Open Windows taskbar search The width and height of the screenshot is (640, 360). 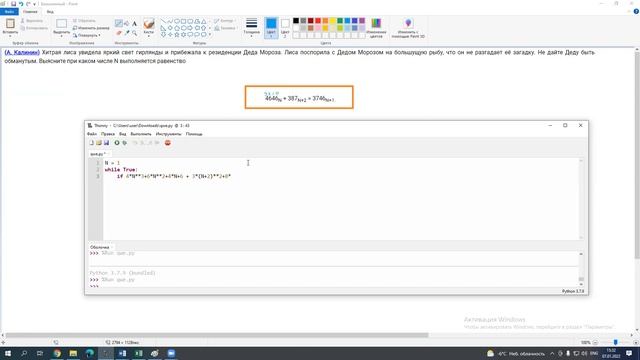(24, 353)
